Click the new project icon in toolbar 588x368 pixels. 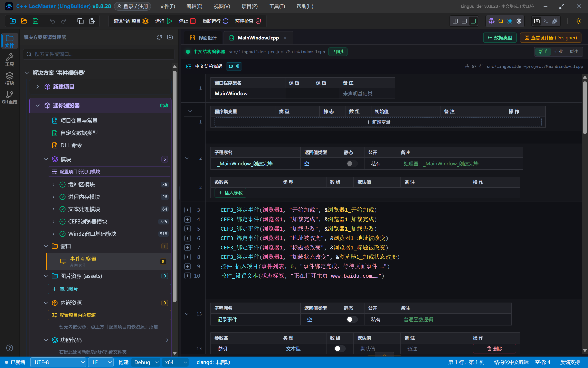point(12,21)
